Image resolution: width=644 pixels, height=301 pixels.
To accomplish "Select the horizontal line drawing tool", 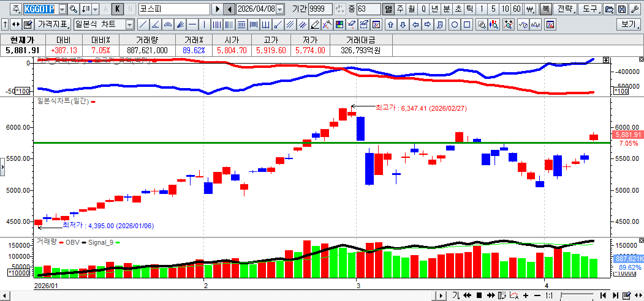I will (x=192, y=25).
